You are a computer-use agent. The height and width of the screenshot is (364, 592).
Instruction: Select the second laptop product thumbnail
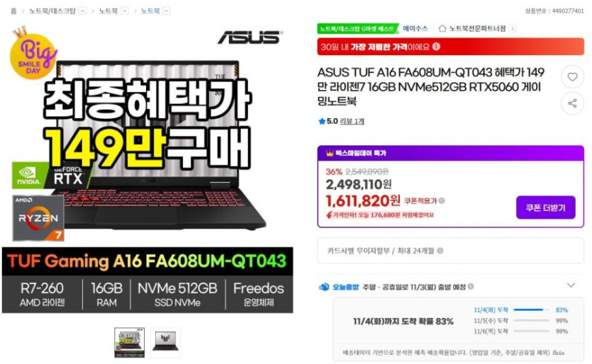(x=165, y=343)
